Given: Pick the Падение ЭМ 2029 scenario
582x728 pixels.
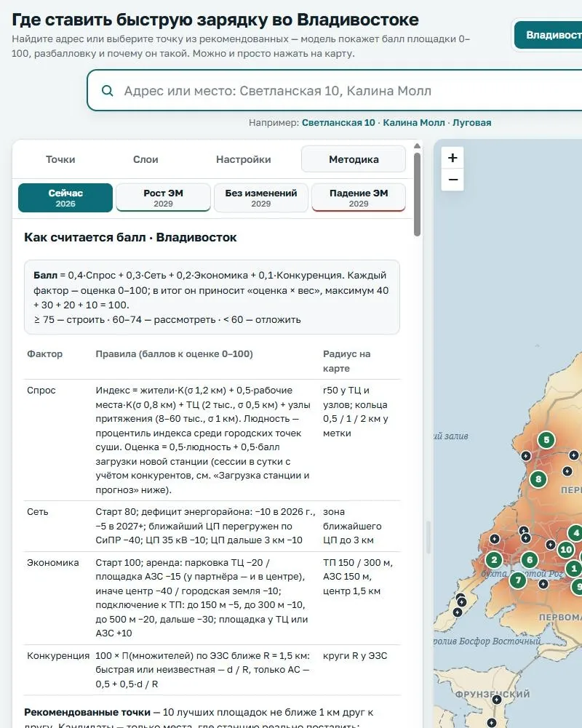Looking at the screenshot, I should point(359,198).
